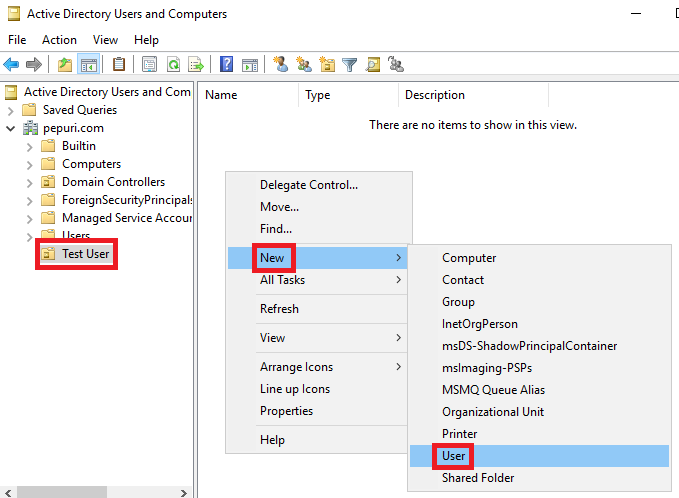Expand the Builtin container
The image size is (679, 498).
(x=29, y=147)
